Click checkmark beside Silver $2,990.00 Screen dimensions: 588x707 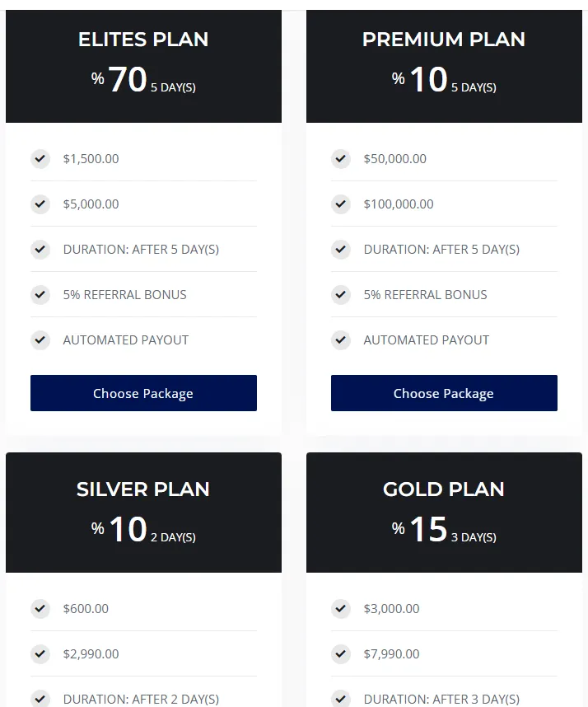click(x=40, y=653)
